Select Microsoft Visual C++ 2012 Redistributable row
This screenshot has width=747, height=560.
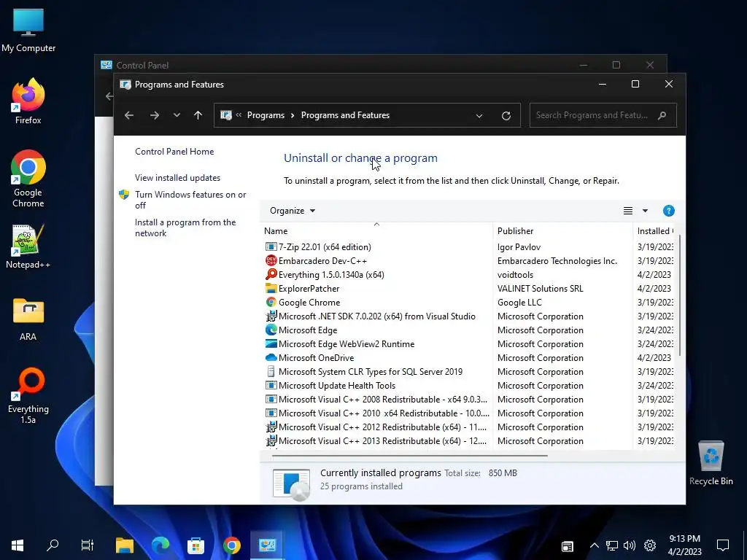[x=469, y=427]
